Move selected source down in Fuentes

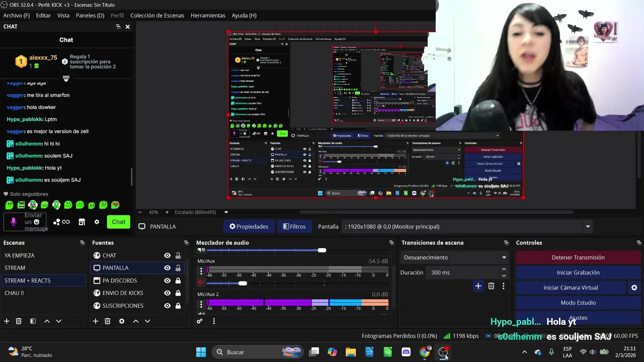click(x=147, y=321)
